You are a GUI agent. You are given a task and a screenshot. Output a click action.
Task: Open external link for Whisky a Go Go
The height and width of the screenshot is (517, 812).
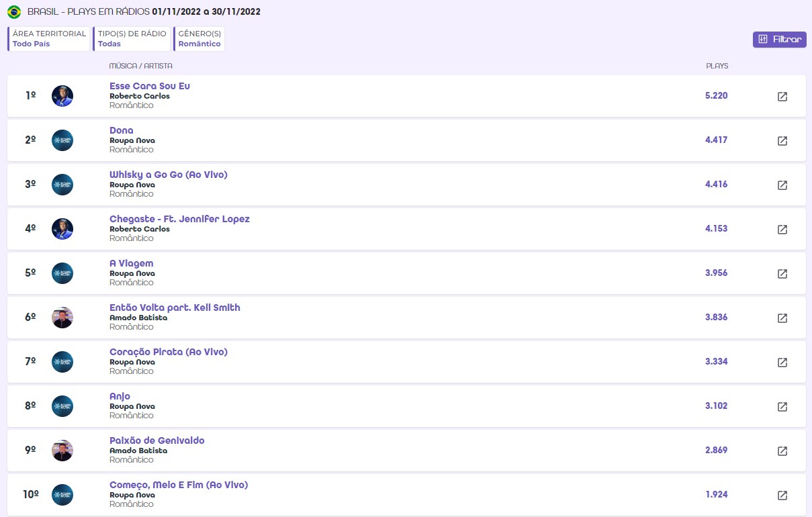point(782,185)
